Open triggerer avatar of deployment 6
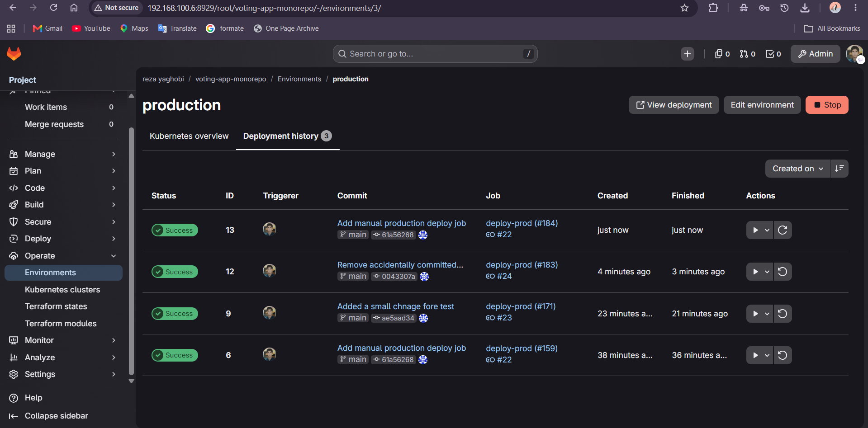 click(x=270, y=354)
